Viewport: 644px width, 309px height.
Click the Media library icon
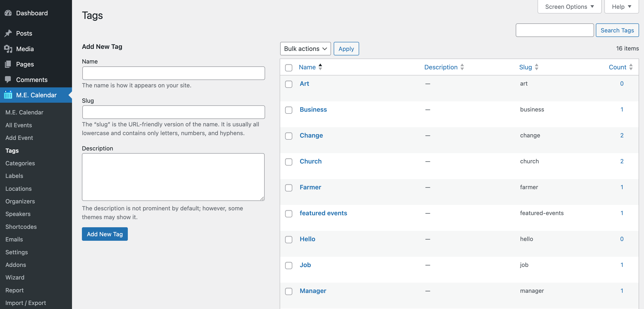tap(8, 49)
